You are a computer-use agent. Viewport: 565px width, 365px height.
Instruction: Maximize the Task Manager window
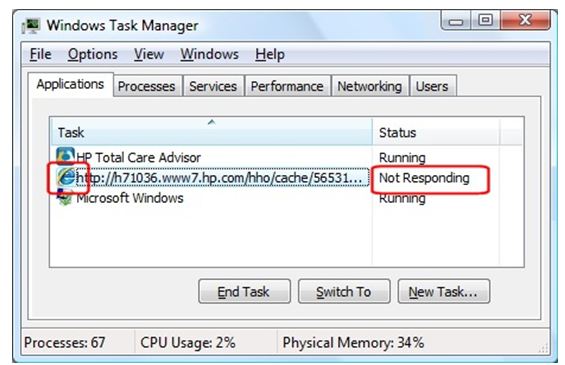pyautogui.click(x=485, y=20)
